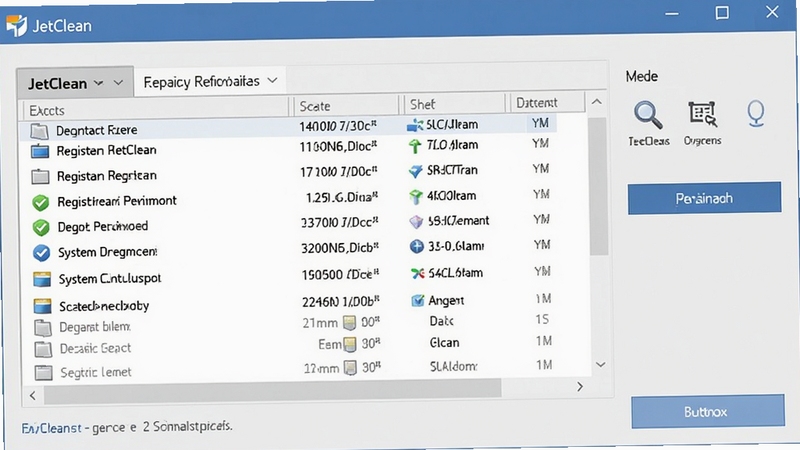The width and height of the screenshot is (800, 450).
Task: Open the TecCleas magnifier tool
Action: (x=648, y=115)
